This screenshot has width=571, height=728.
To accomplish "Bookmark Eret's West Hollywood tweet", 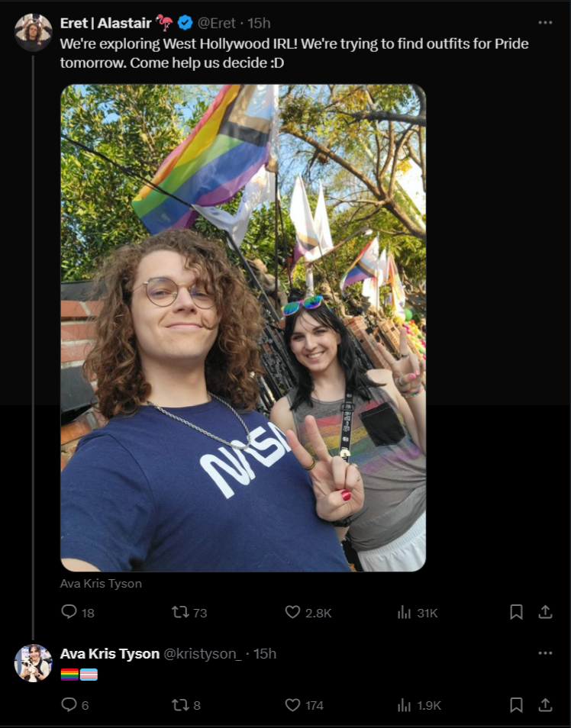I will [516, 612].
